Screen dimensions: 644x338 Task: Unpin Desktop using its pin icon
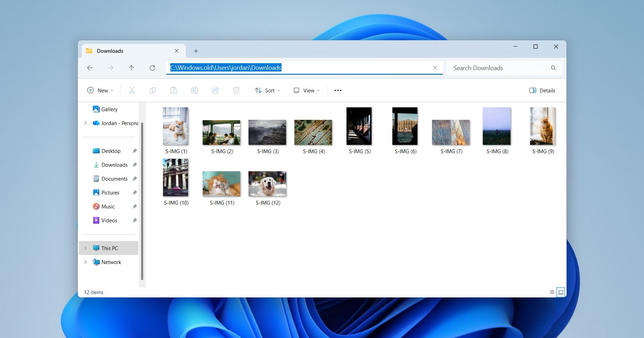[x=134, y=151]
